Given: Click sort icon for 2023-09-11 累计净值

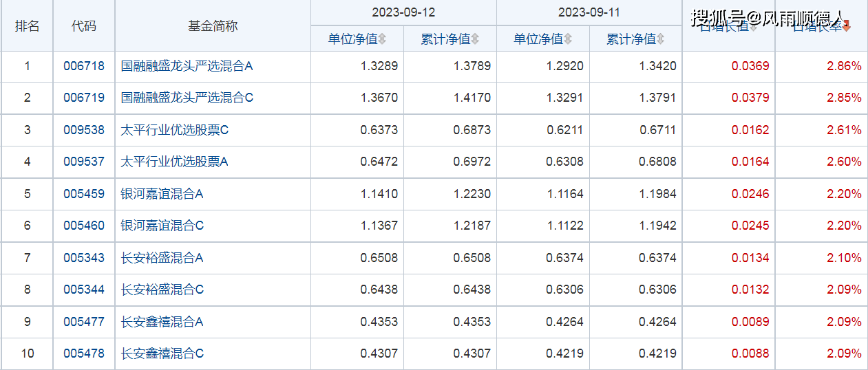Looking at the screenshot, I should point(661,40).
